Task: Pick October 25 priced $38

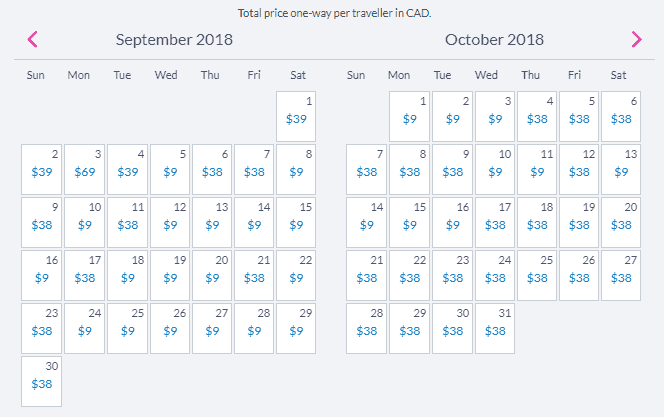Action: point(537,276)
